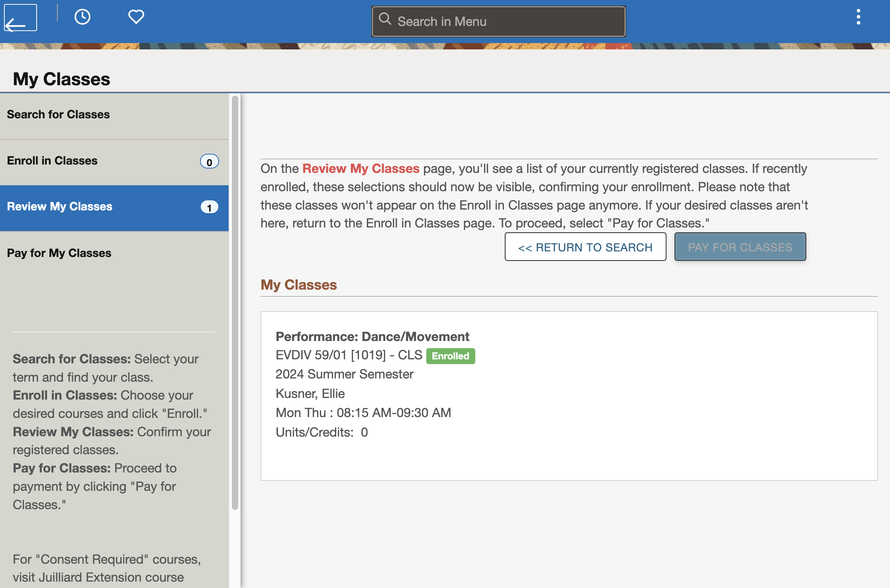Screen dimensions: 890x588
Task: Click the Pay for Classes button
Action: (x=740, y=247)
